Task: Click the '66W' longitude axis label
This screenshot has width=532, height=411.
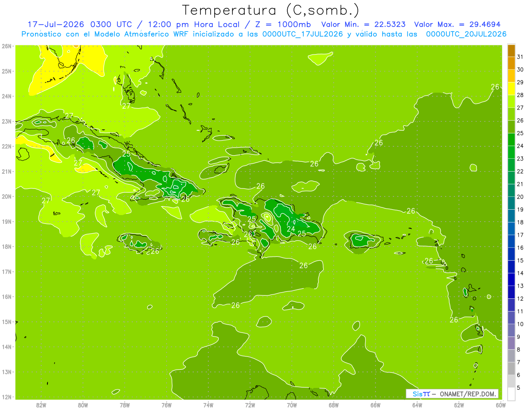Action: [x=376, y=405]
